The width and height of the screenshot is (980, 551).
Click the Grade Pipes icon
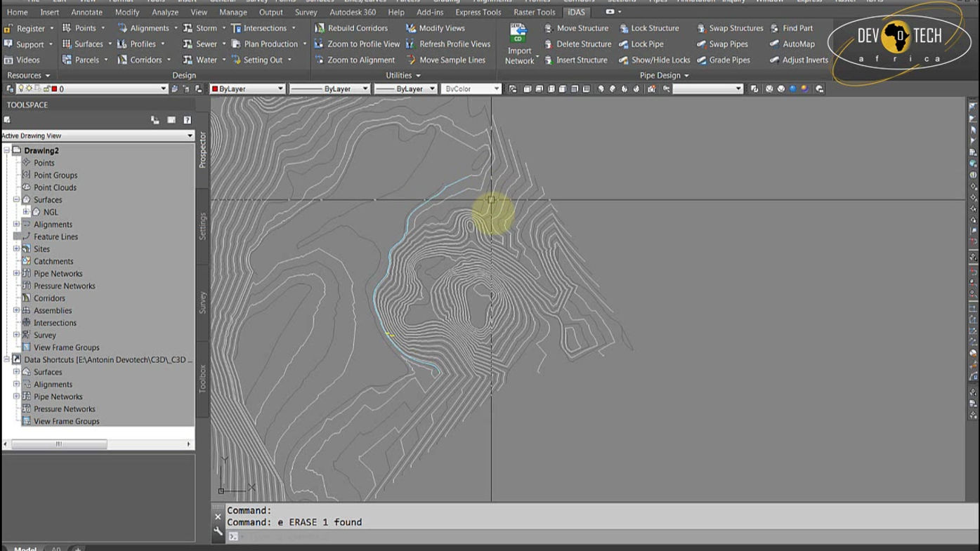click(x=701, y=60)
